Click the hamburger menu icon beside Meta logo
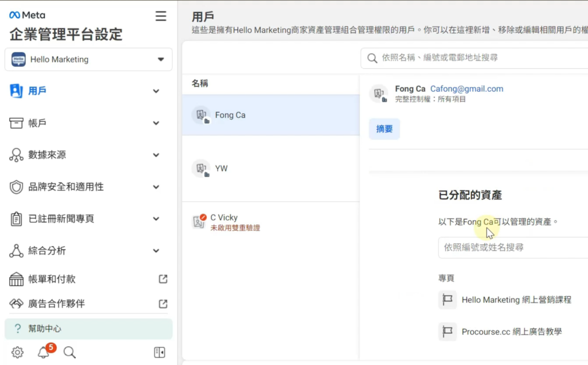This screenshot has height=365, width=588. [161, 16]
